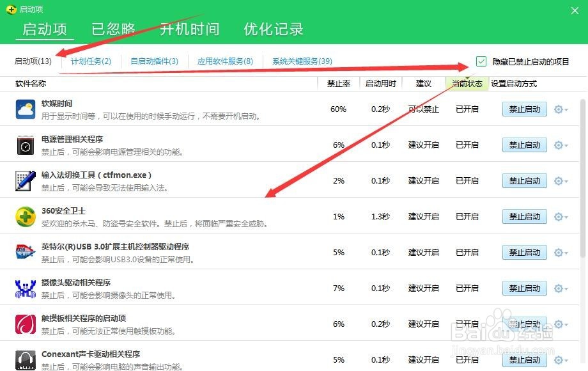Click the 软媒时间 weather app icon
This screenshot has height=371, width=588.
[x=26, y=109]
